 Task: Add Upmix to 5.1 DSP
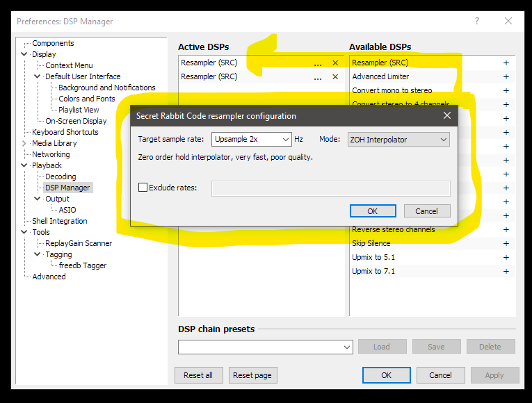point(506,258)
